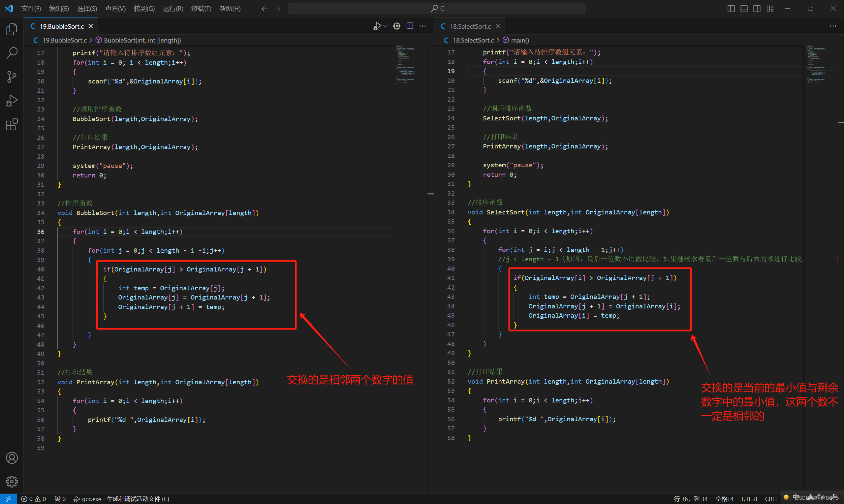Open the 查看(V) menu
Image resolution: width=844 pixels, height=504 pixels.
(x=115, y=9)
